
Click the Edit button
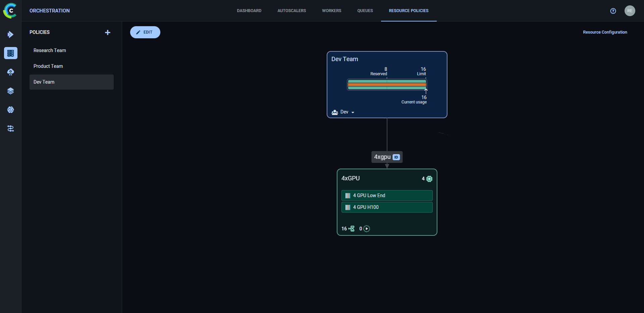pos(145,32)
